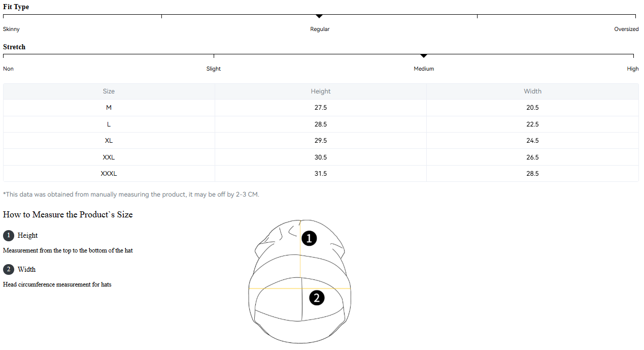644x350 pixels.
Task: Click the black circle 1 on hat diagram
Action: point(309,238)
